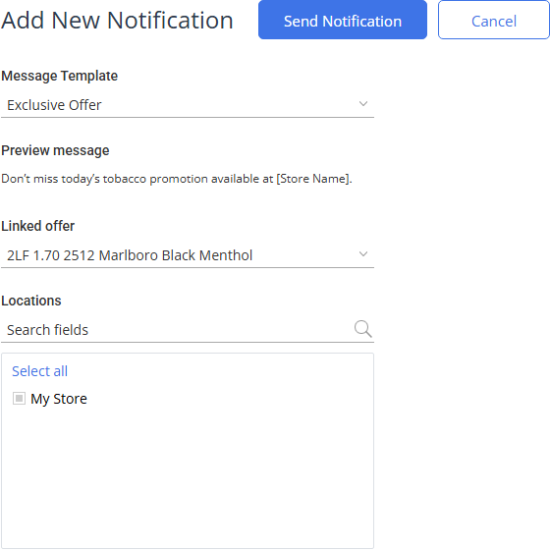
Task: Click the Add New Notification page title
Action: point(117,20)
